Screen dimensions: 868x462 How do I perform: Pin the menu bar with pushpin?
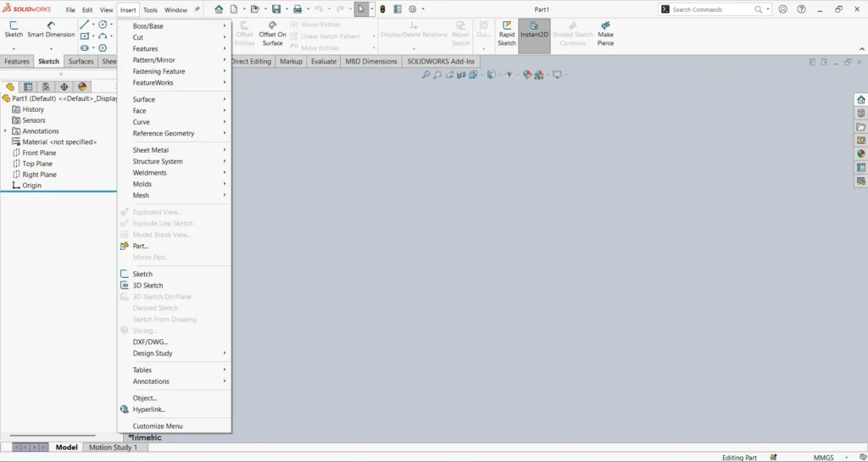197,9
